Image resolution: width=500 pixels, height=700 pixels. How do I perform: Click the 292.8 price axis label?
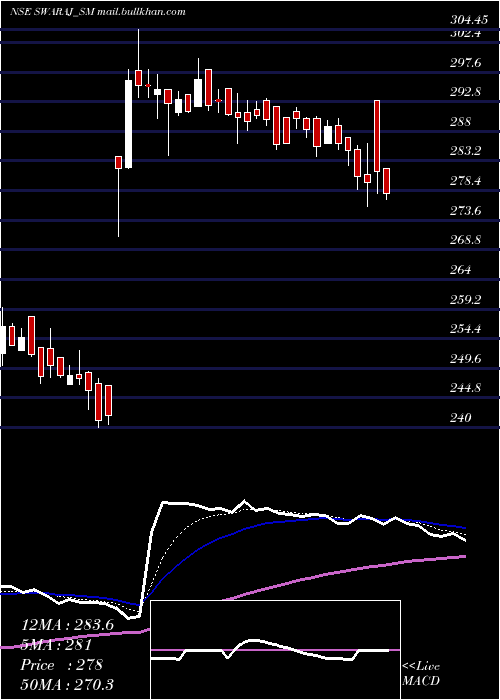[466, 92]
